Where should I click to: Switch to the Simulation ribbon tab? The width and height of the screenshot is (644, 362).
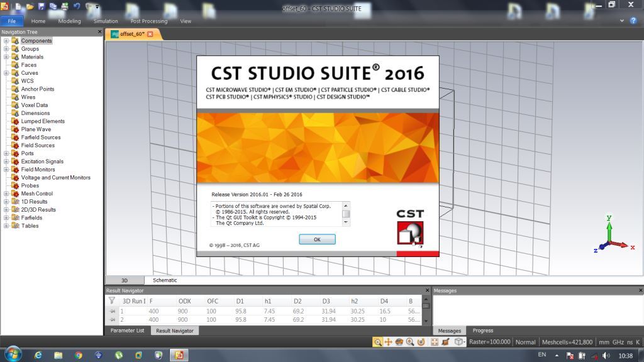click(x=106, y=21)
